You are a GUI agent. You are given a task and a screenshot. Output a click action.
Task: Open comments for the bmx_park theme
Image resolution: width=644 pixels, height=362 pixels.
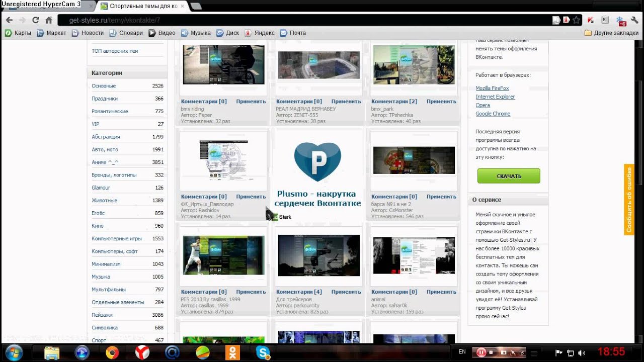point(394,102)
